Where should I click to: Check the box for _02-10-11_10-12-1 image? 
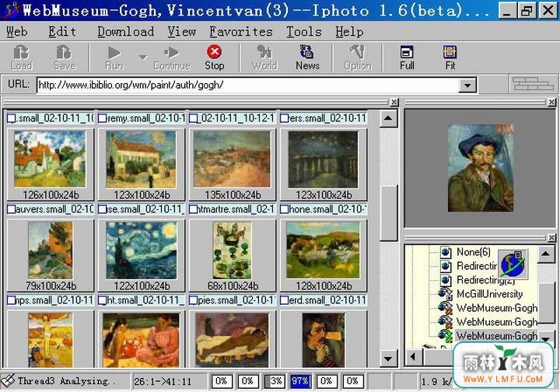tap(194, 117)
